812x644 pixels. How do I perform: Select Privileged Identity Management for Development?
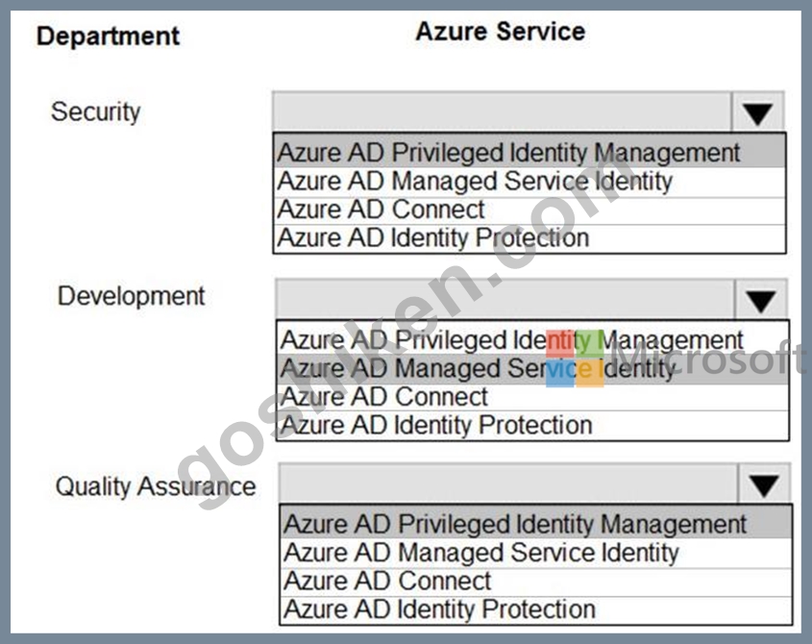pyautogui.click(x=532, y=339)
